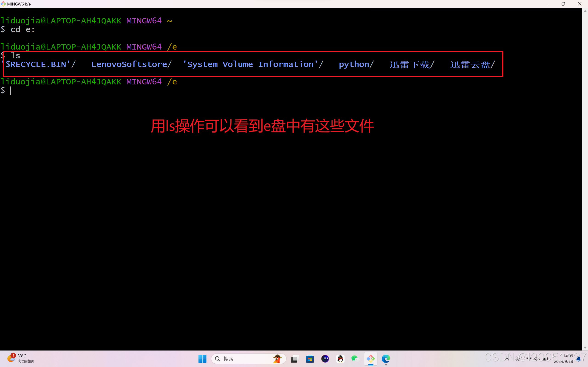588x367 pixels.
Task: Open Wi-Fi network settings icon
Action: click(x=529, y=359)
